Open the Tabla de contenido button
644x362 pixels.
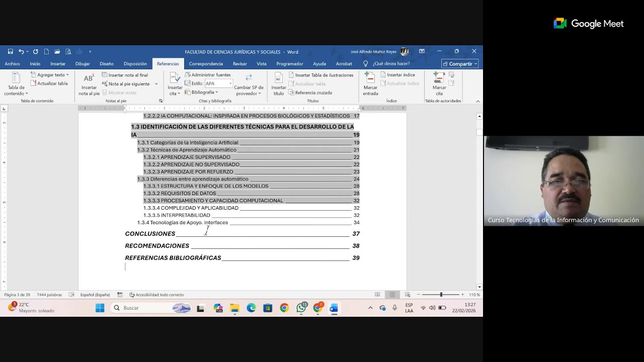click(16, 84)
